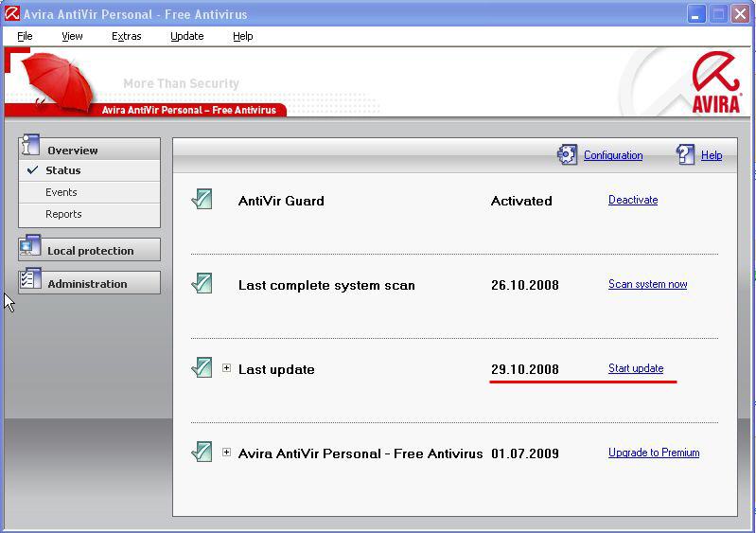Click the Start update link
Viewport: 756px width, 533px height.
636,368
